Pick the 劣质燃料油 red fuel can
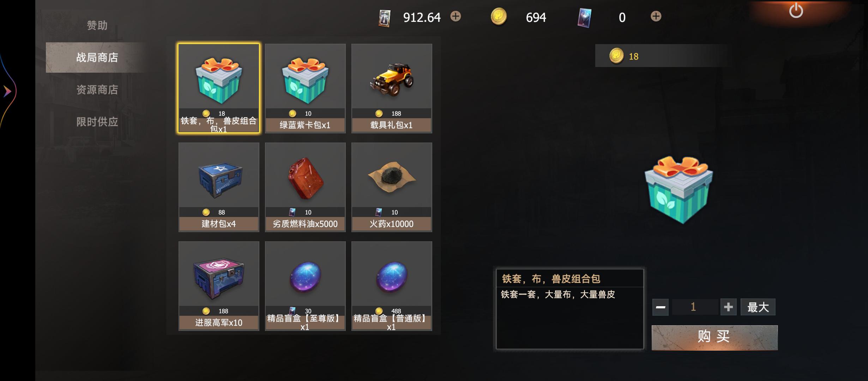868x381 pixels. [305, 187]
